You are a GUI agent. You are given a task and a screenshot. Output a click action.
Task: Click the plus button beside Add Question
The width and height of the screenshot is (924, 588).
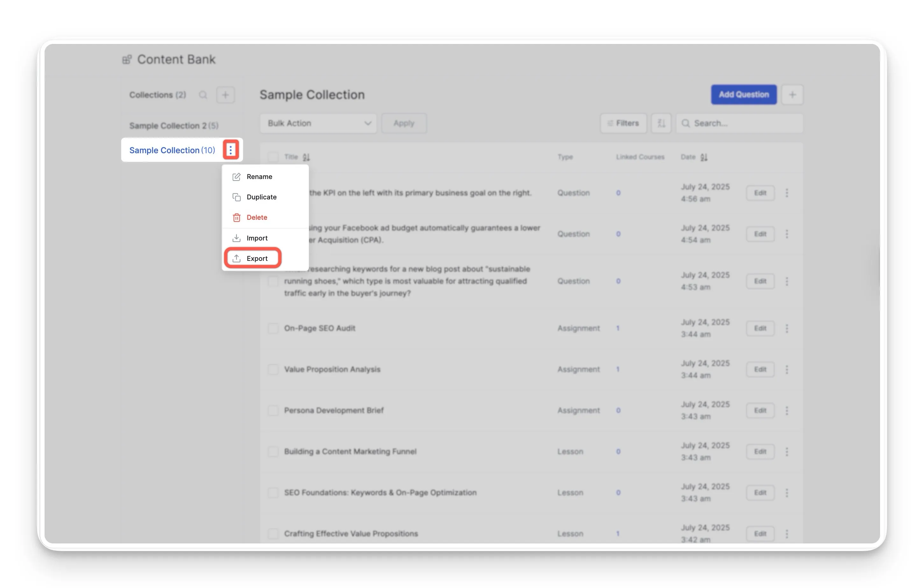[793, 94]
